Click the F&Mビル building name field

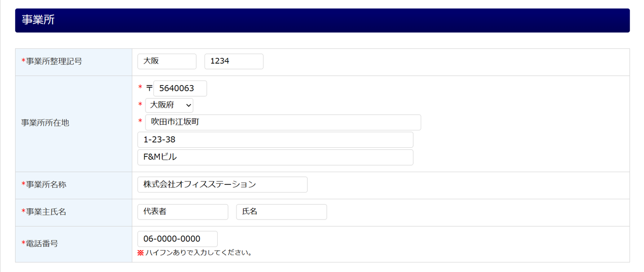click(275, 157)
